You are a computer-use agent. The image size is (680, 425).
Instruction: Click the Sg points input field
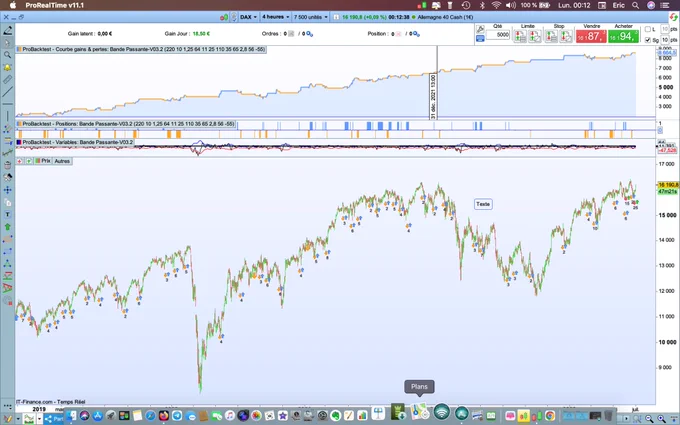[x=664, y=40]
